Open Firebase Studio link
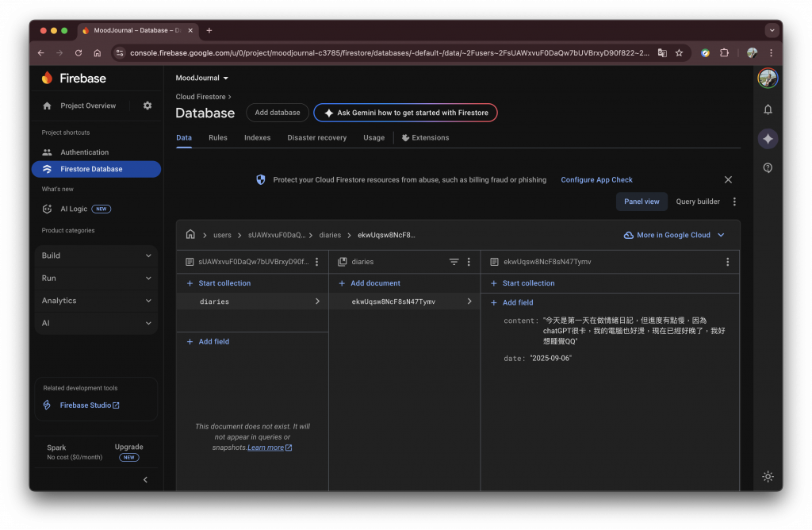Screen dimensions: 812x530 click(x=90, y=405)
